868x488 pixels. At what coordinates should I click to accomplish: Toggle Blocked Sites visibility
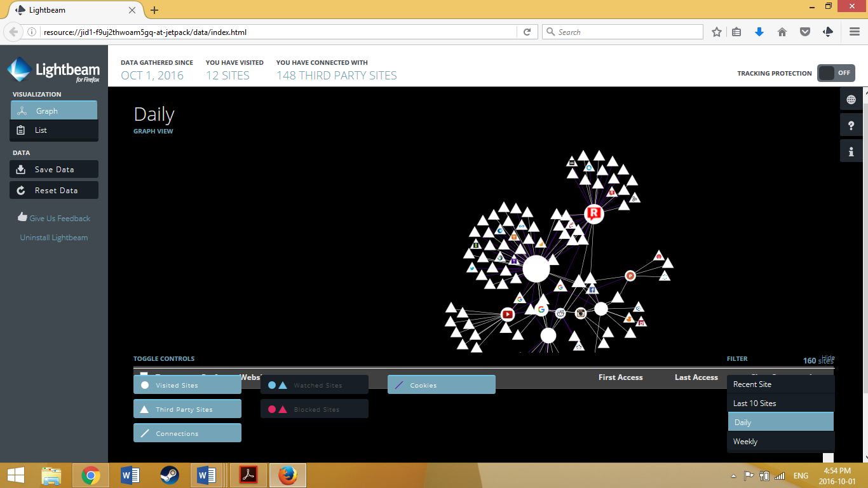(315, 409)
